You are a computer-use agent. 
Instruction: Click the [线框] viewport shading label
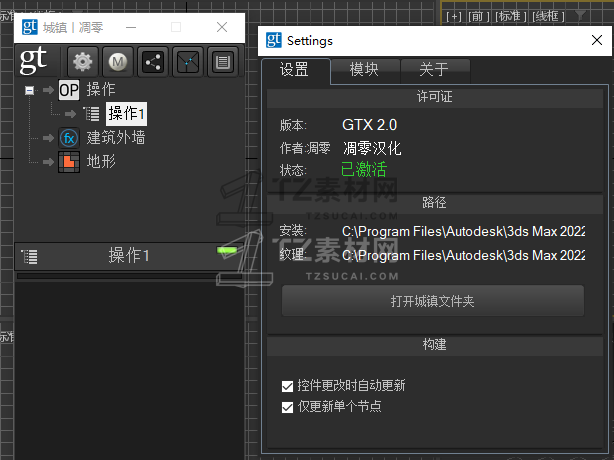coord(548,16)
